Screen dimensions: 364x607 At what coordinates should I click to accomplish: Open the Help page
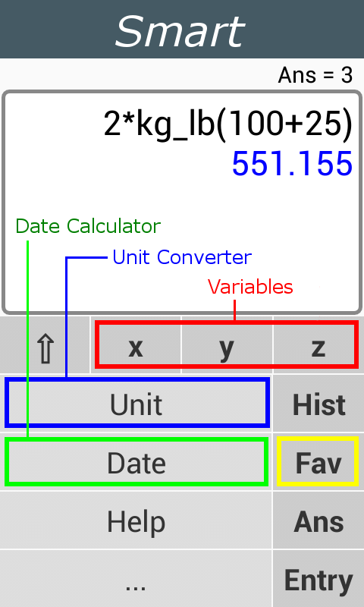pyautogui.click(x=136, y=521)
